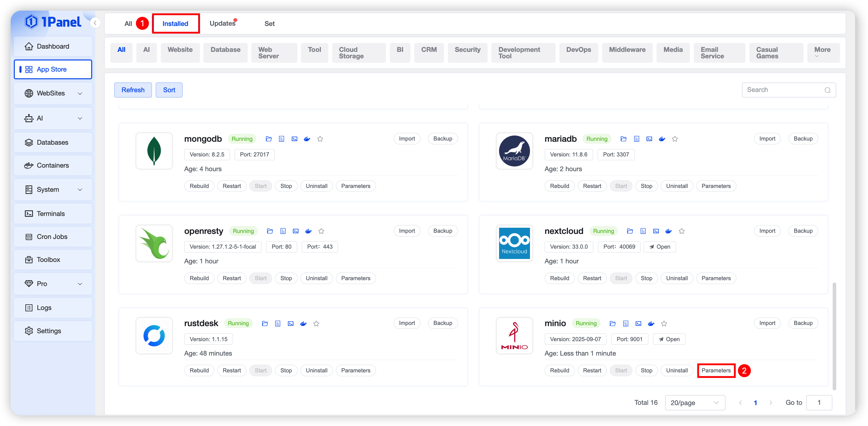Screen dimensions: 868x426
Task: Select the Database category filter
Action: (226, 50)
